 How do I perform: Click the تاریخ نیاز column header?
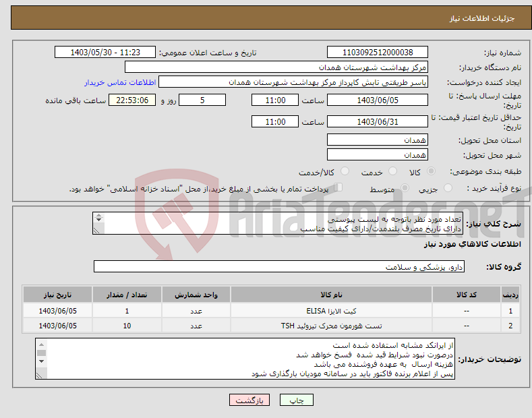click(58, 295)
